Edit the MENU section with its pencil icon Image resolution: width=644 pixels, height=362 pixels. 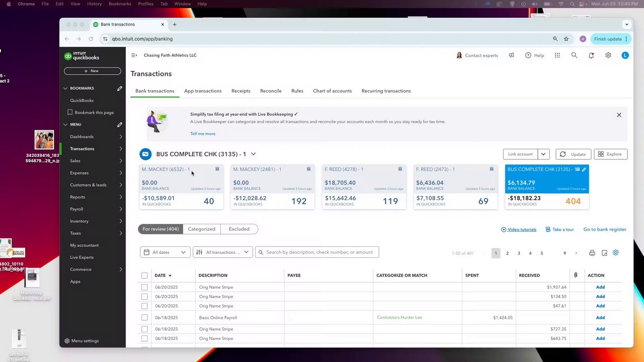pos(120,125)
